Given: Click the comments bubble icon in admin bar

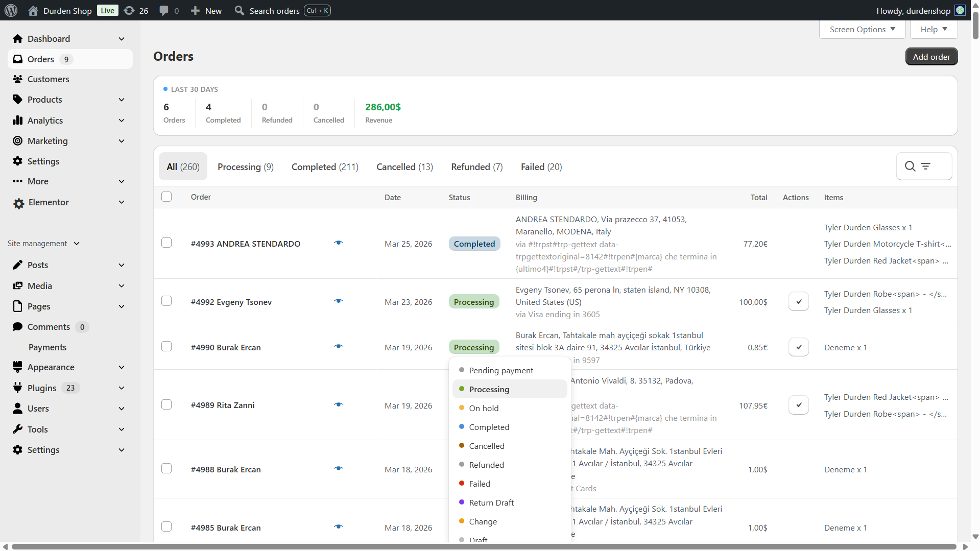Looking at the screenshot, I should coord(164,11).
